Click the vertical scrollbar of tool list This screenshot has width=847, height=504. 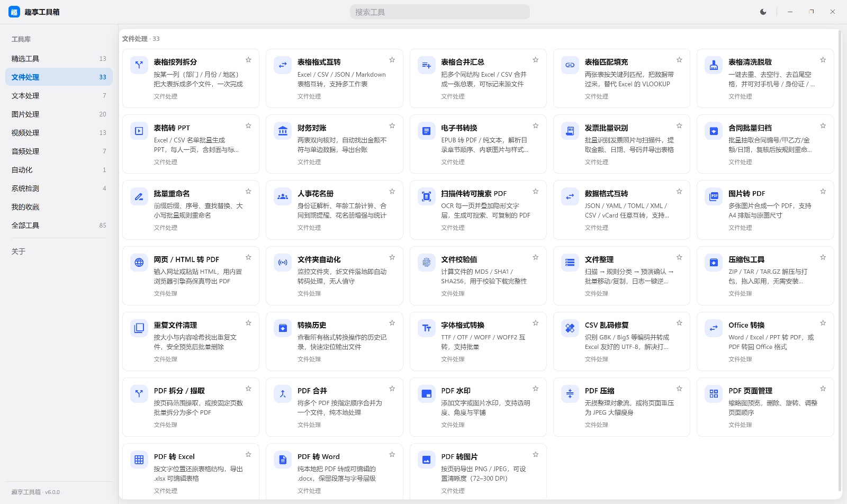(x=840, y=260)
